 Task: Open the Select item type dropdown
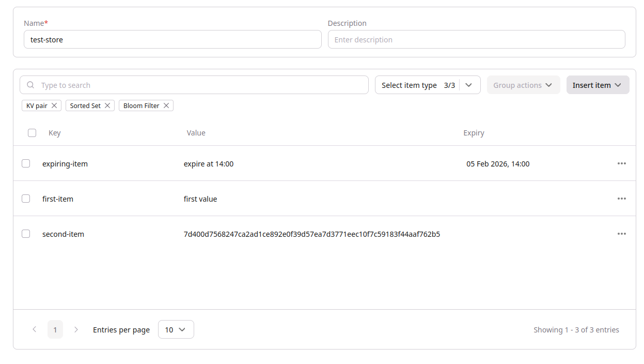427,85
